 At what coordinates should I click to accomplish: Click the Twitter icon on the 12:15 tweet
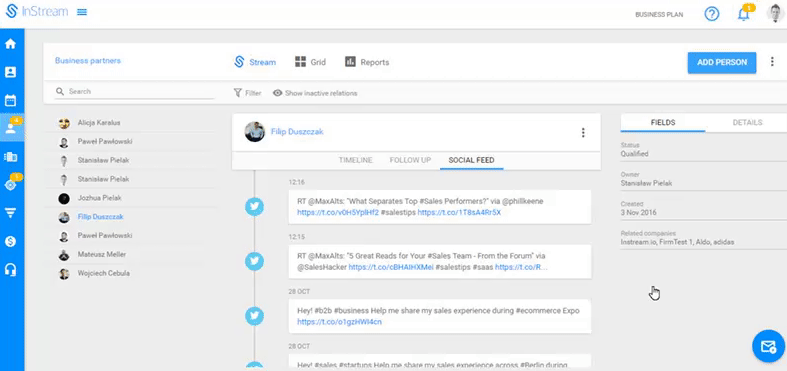[254, 261]
